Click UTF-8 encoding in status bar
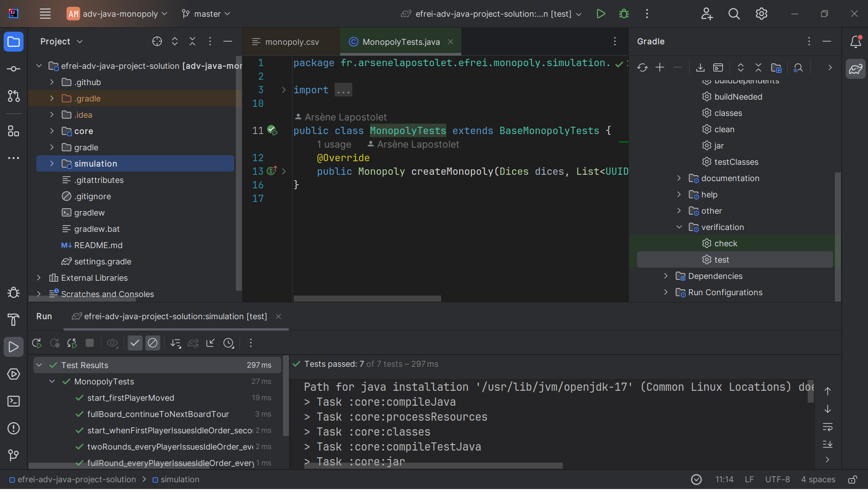Image resolution: width=868 pixels, height=494 pixels. click(x=777, y=480)
